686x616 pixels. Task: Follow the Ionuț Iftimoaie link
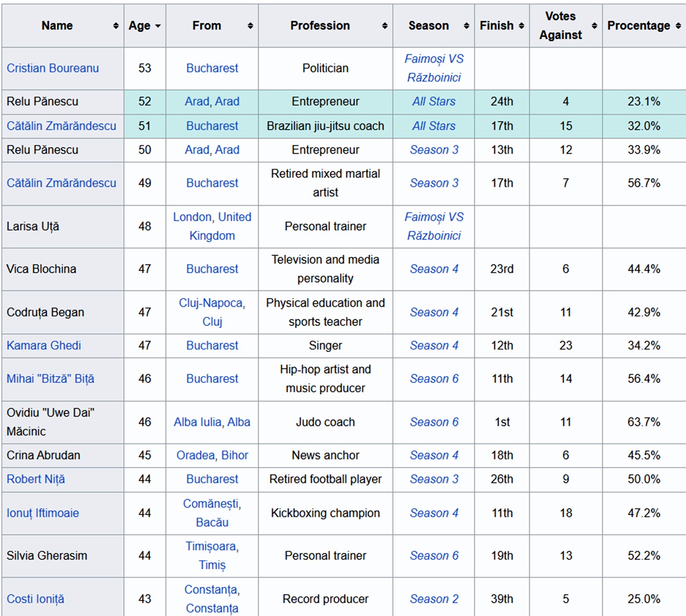coord(43,513)
